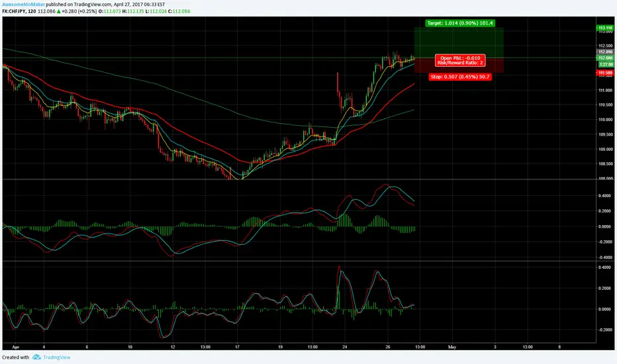Click the +0.280 (+0.25%) change value

tap(79, 11)
